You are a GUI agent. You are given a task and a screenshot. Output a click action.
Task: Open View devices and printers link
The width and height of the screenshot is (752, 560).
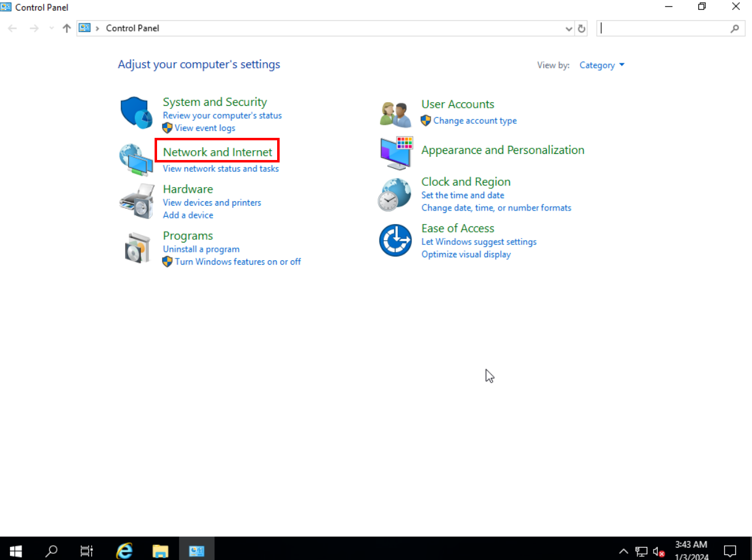(212, 202)
